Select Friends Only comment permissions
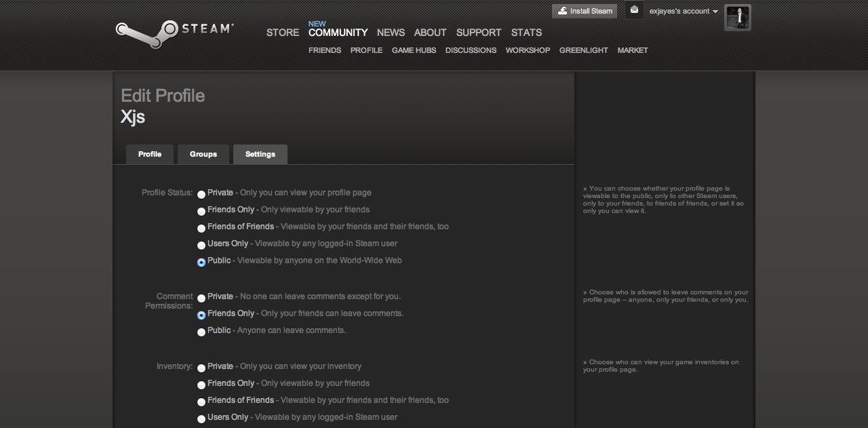This screenshot has height=428, width=868. tap(201, 315)
